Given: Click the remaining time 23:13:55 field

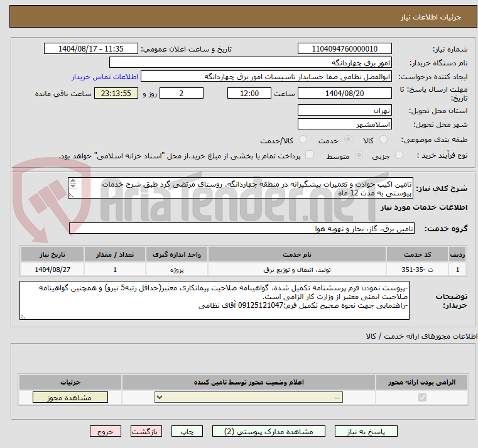Looking at the screenshot, I should [116, 94].
